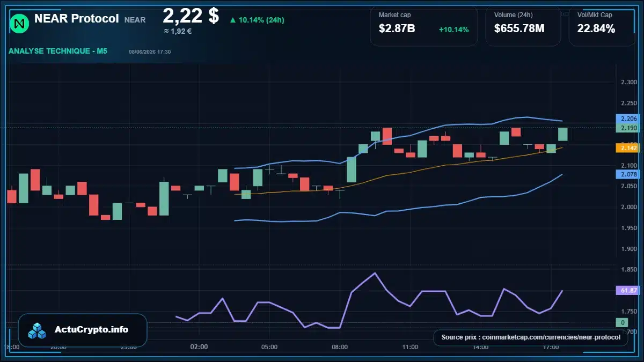Screen dimensions: 644x362
Task: Click the +10.14% market cap change
Action: pos(453,29)
